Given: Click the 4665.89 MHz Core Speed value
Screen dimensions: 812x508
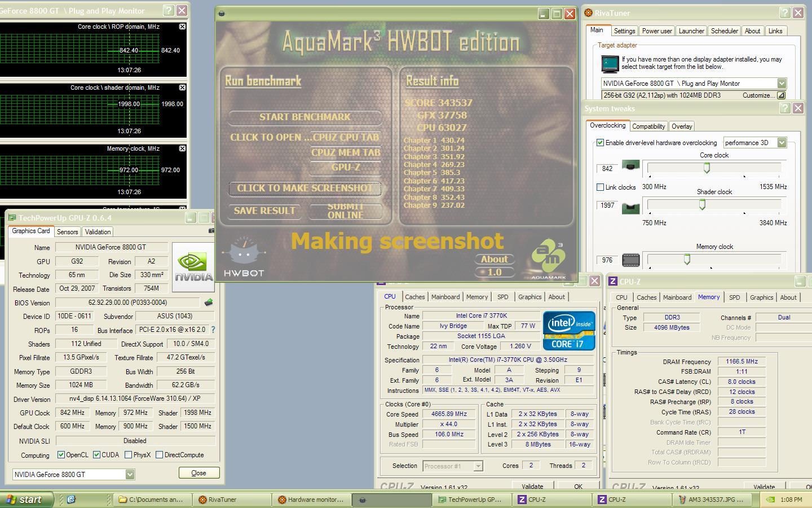Looking at the screenshot, I should pos(449,414).
